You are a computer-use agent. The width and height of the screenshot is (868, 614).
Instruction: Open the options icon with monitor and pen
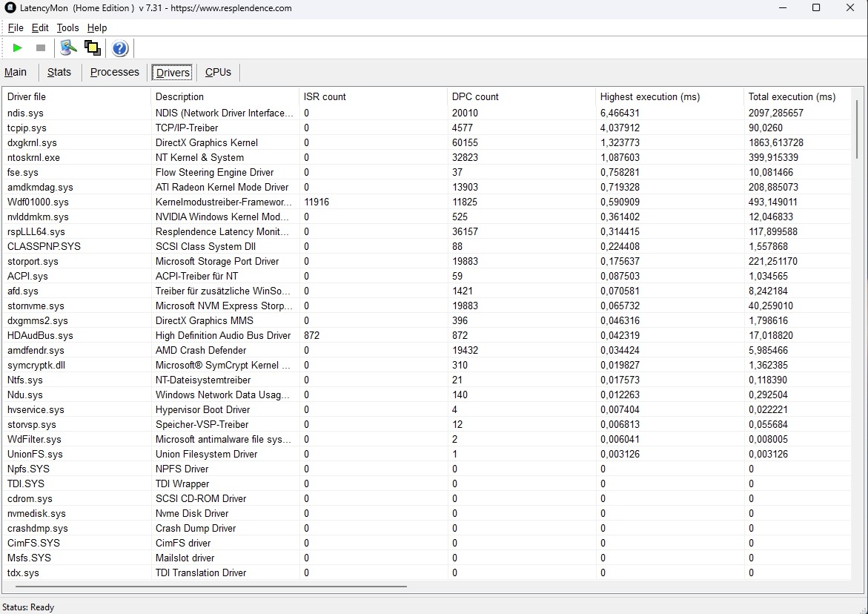[x=69, y=48]
